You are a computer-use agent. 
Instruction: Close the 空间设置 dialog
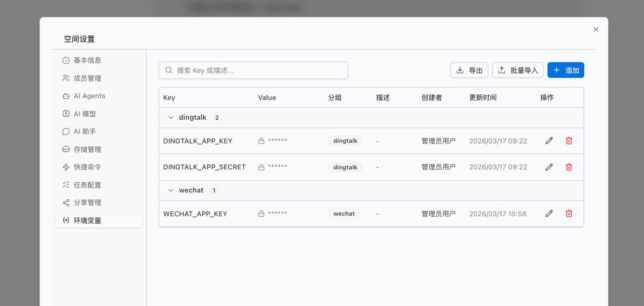click(596, 29)
